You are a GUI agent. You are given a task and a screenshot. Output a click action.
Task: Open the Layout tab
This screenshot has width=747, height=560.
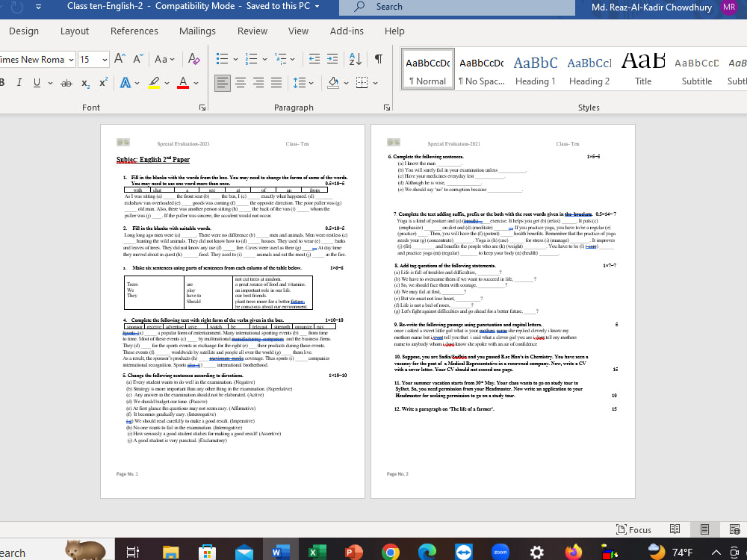pos(74,31)
